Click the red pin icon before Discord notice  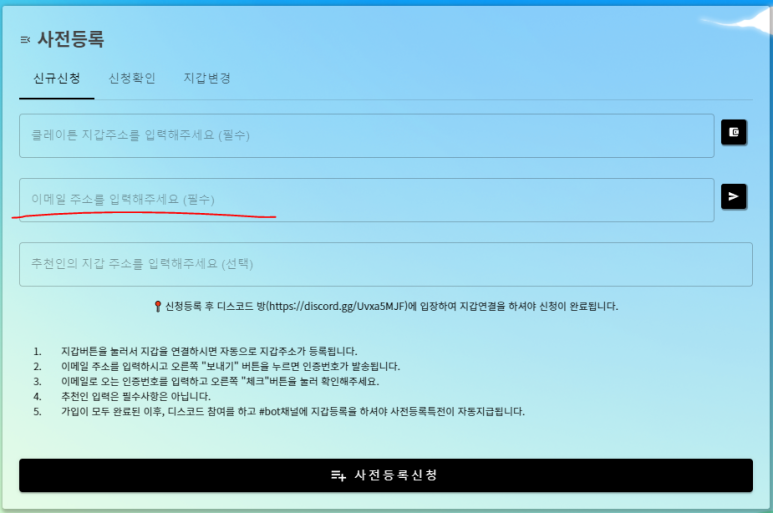click(158, 307)
